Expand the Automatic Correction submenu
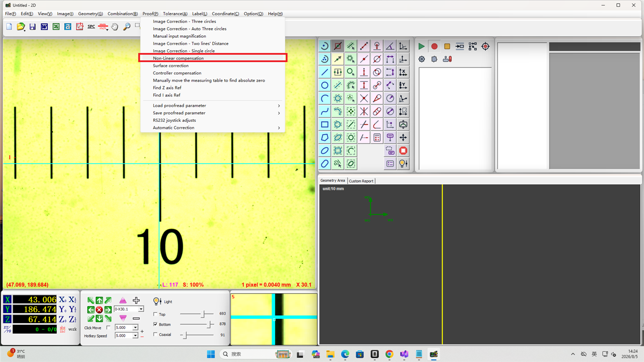Image resolution: width=644 pixels, height=362 pixels. [213, 128]
